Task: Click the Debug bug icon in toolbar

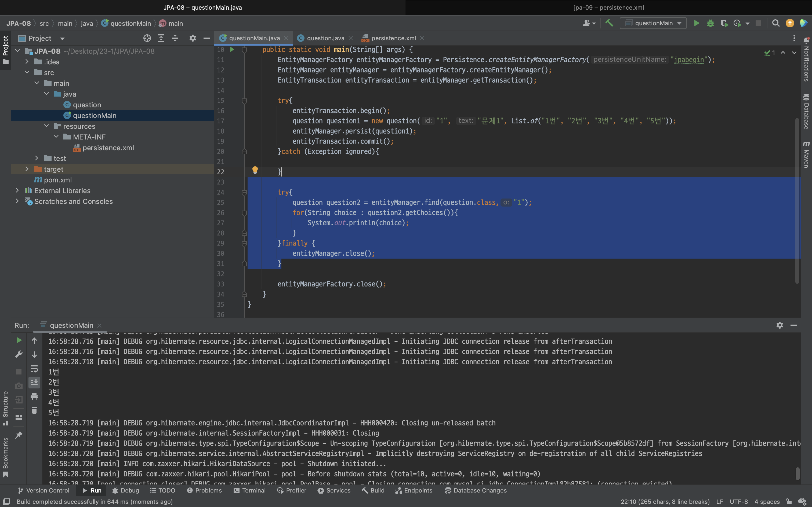Action: [x=710, y=23]
